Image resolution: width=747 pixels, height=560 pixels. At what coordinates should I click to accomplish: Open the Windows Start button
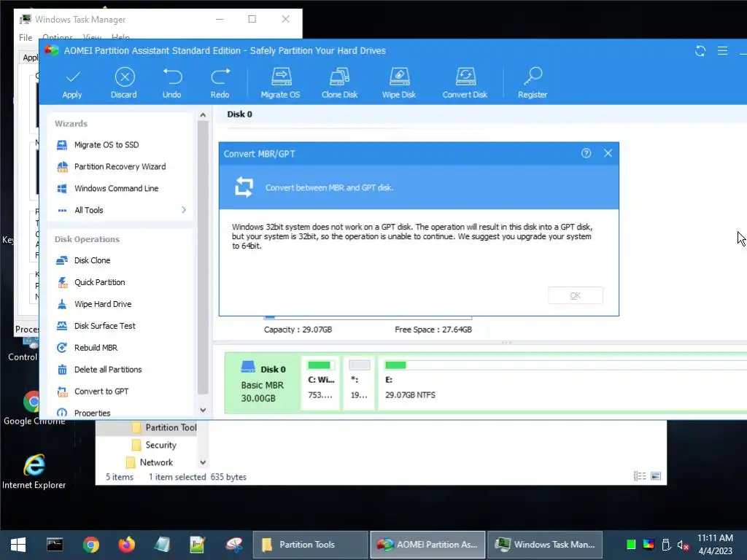(18, 545)
